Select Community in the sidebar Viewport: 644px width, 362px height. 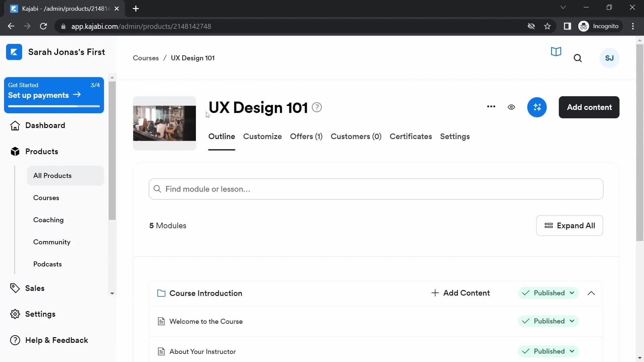pyautogui.click(x=52, y=242)
